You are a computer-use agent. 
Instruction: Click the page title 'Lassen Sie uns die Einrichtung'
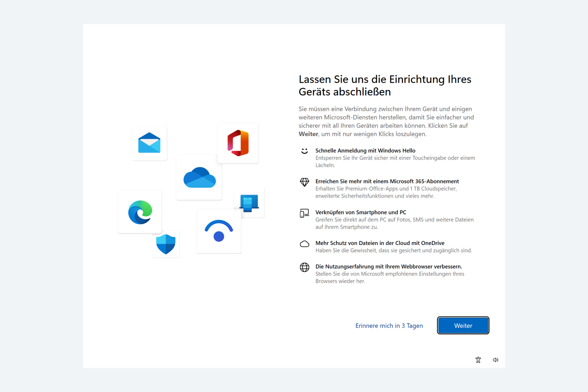[x=385, y=85]
